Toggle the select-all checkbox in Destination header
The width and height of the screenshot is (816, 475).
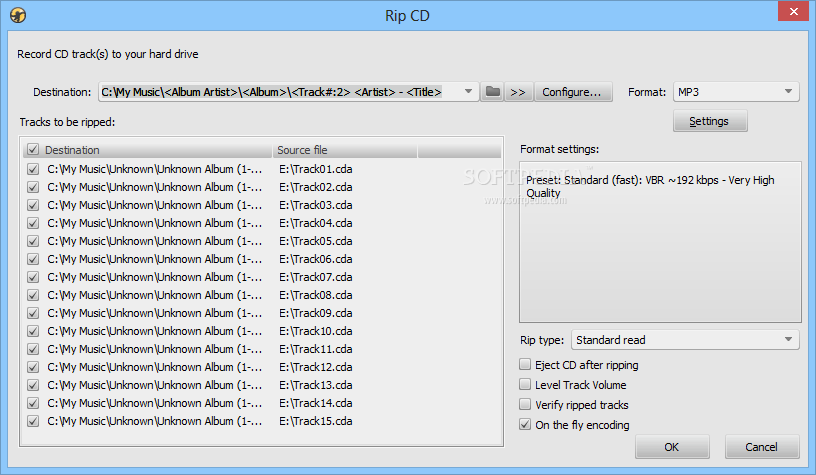click(x=33, y=149)
